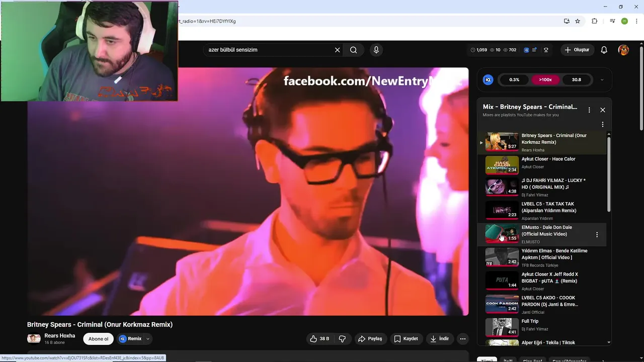644x362 pixels.
Task: Open the Chrome three-dot menu
Action: pos(637,21)
